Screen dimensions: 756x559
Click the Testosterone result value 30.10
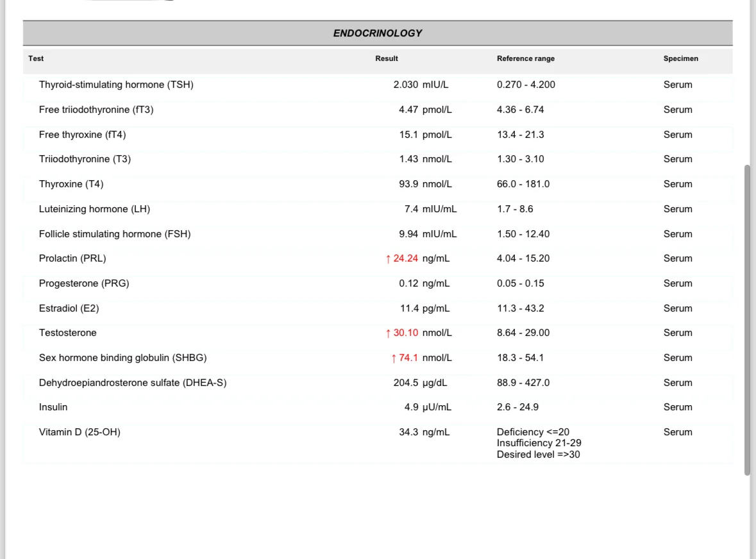pyautogui.click(x=406, y=333)
